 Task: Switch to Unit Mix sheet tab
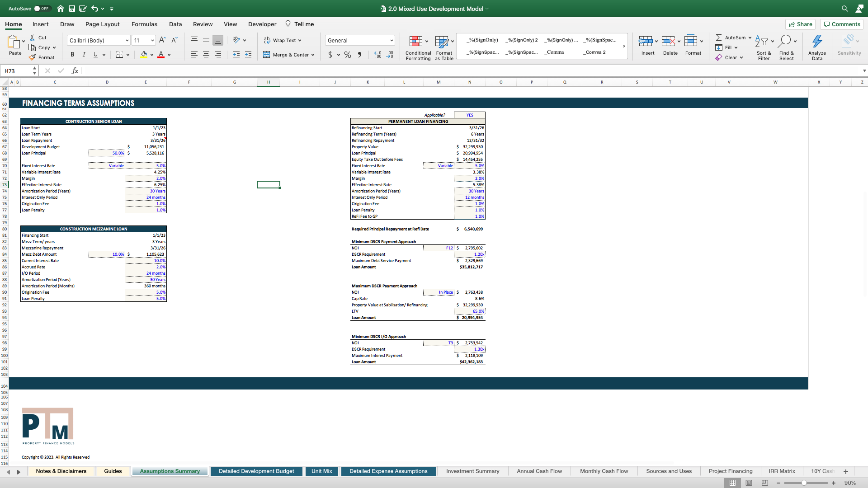(x=322, y=471)
